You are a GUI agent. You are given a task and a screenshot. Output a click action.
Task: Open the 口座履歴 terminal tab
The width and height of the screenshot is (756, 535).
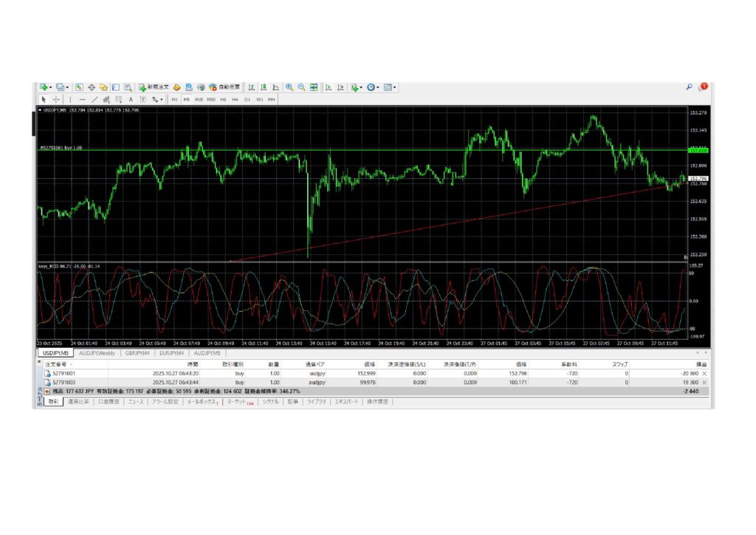tap(108, 402)
